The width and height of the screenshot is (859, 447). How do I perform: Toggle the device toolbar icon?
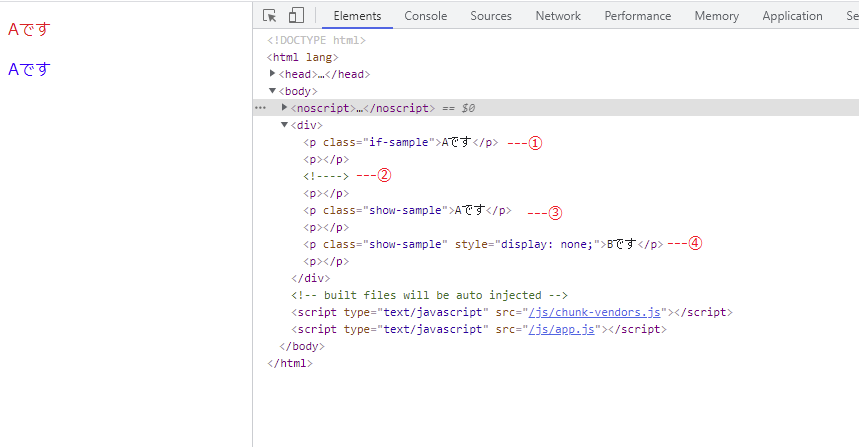[x=296, y=15]
